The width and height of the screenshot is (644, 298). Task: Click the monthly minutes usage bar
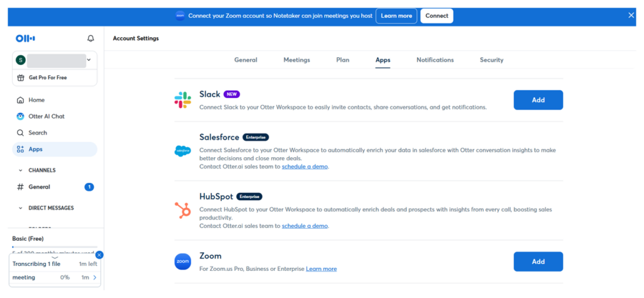[x=55, y=246]
